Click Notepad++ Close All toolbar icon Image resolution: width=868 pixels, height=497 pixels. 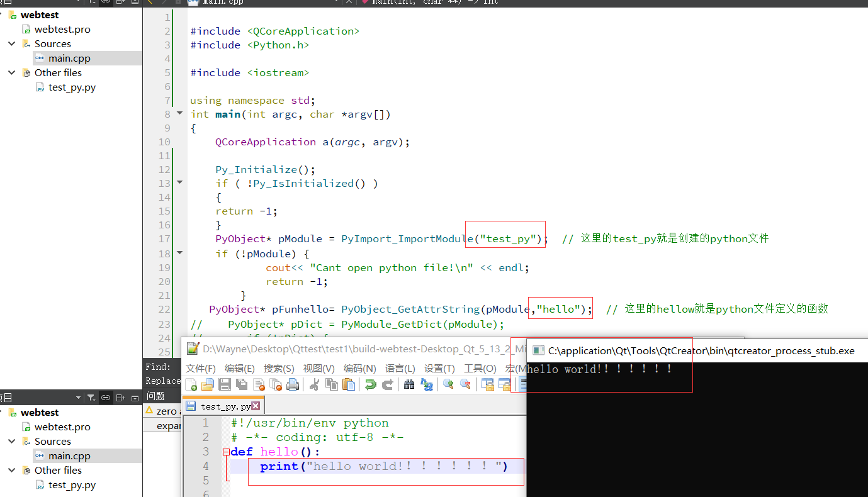pos(276,384)
